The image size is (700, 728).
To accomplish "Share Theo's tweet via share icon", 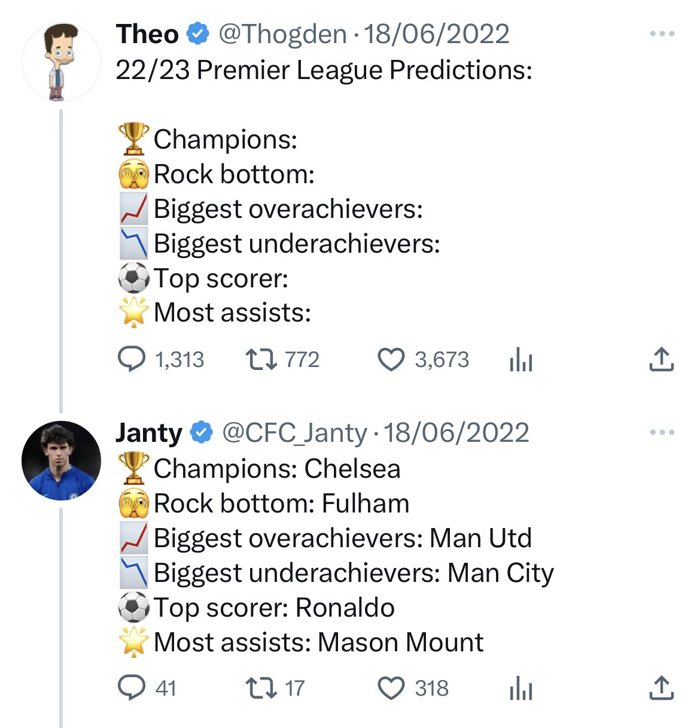I will pos(661,359).
